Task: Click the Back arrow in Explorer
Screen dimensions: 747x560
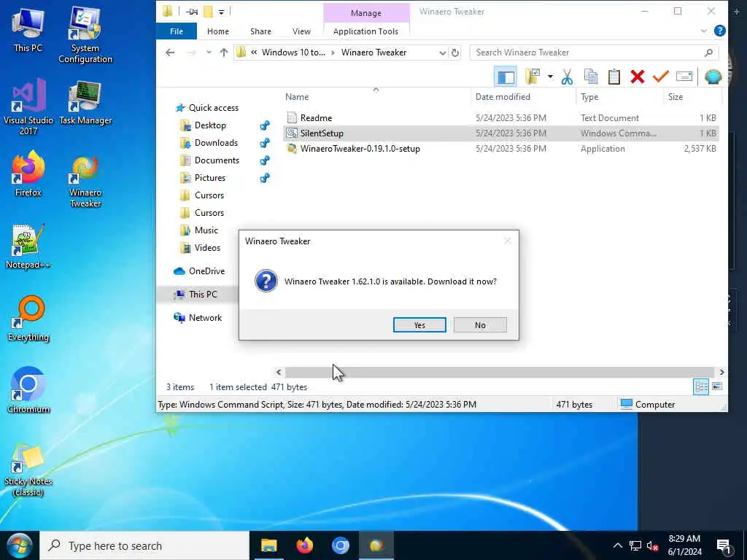Action: (170, 52)
